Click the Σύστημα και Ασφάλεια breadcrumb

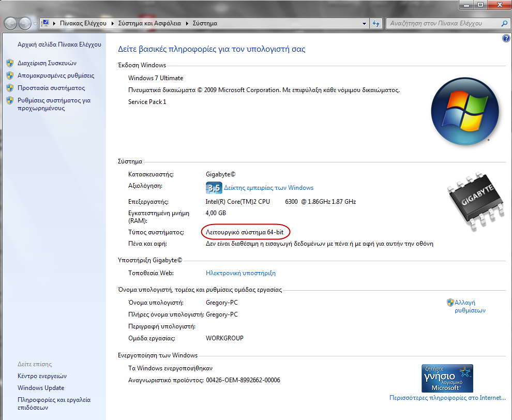pyautogui.click(x=149, y=23)
